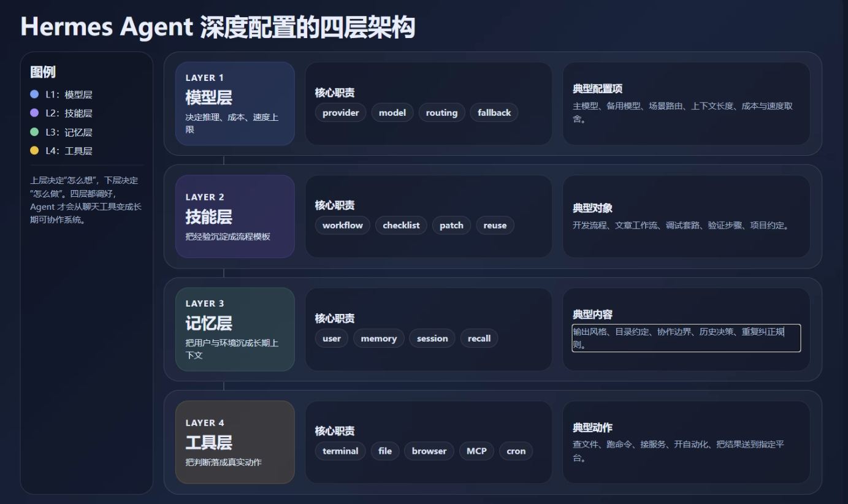This screenshot has height=504, width=848.
Task: Click the description 主模型、备用模型、场景路由
Action: (683, 112)
